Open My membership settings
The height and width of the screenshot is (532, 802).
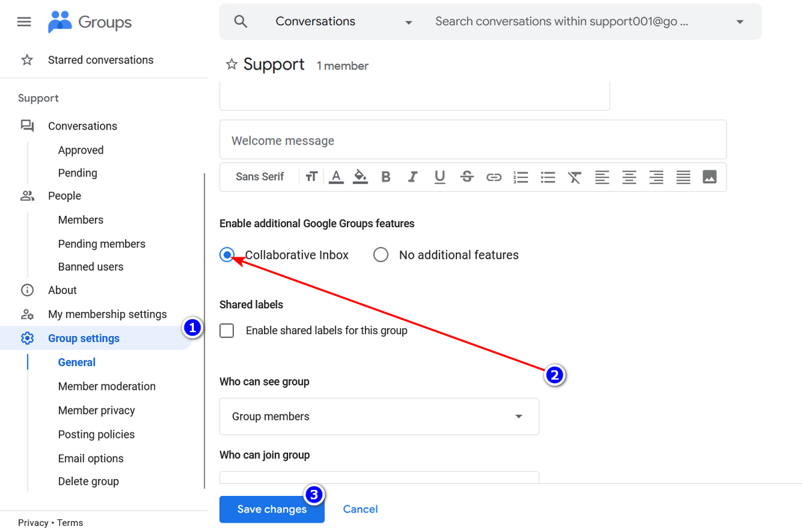coord(108,314)
